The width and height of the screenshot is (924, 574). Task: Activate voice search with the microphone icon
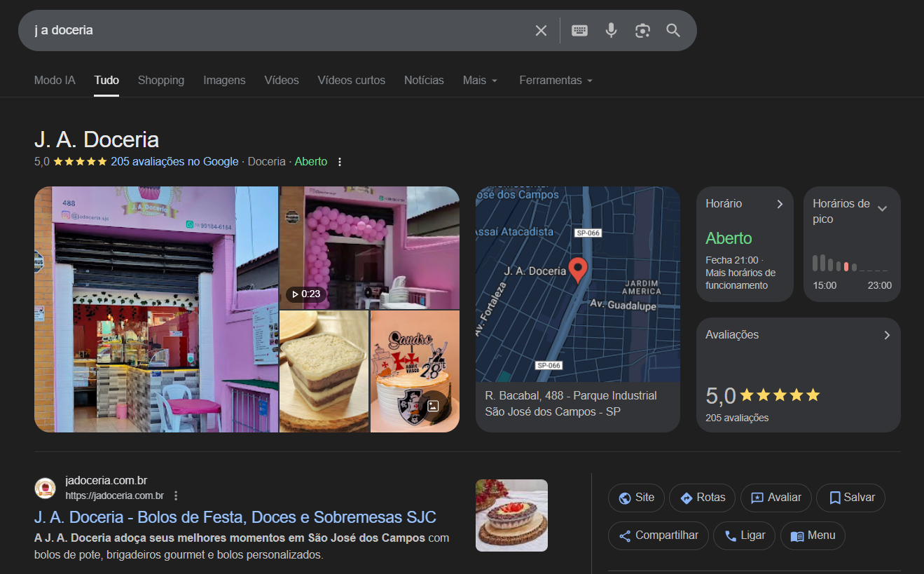611,29
